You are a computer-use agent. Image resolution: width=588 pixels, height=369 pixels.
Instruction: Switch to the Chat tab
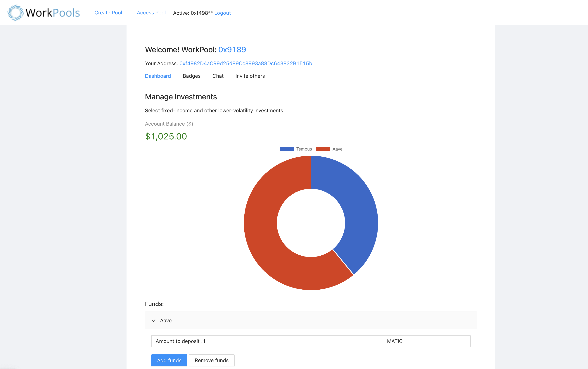tap(218, 76)
